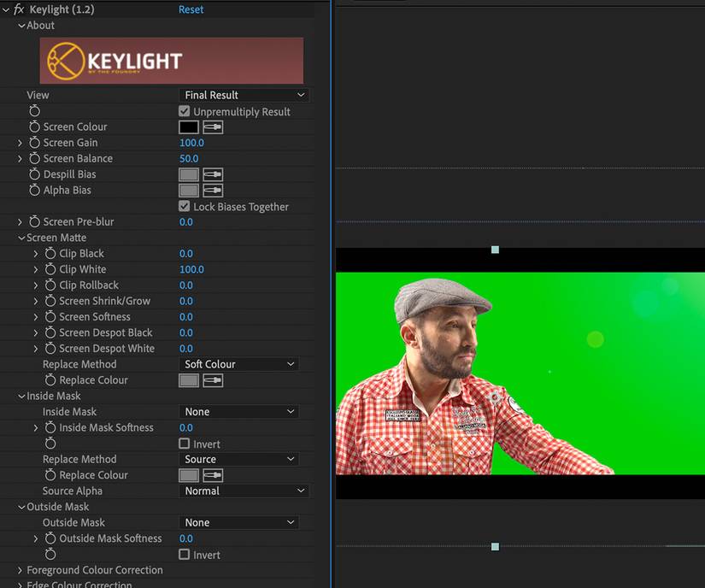The image size is (705, 588).
Task: Click the Clip White value 100.0
Action: coord(191,269)
